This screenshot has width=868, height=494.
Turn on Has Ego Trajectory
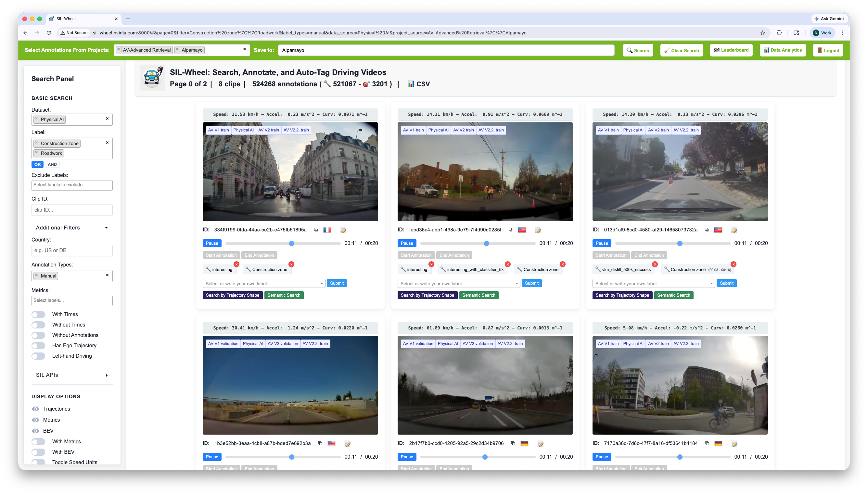point(38,346)
